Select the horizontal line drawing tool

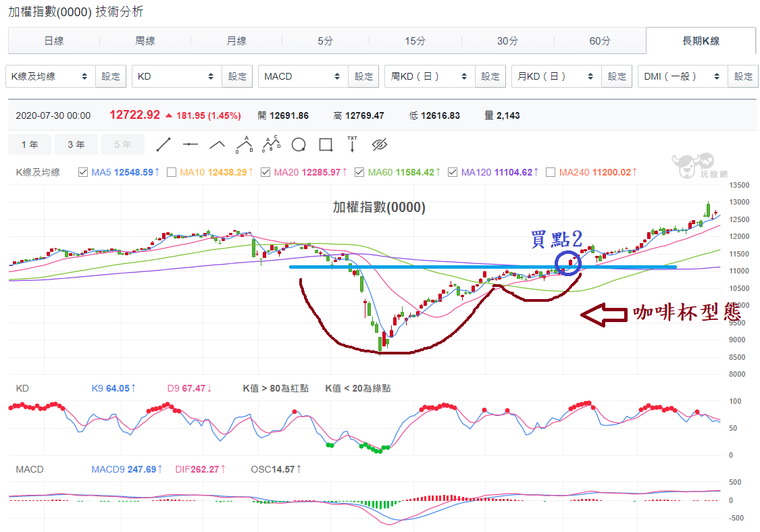(x=191, y=144)
